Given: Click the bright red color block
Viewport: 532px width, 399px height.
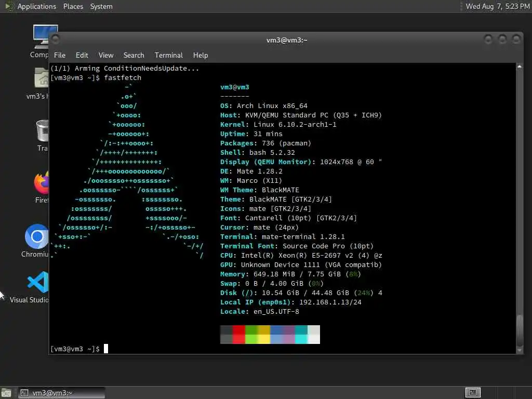Looking at the screenshot, I should coord(239,339).
